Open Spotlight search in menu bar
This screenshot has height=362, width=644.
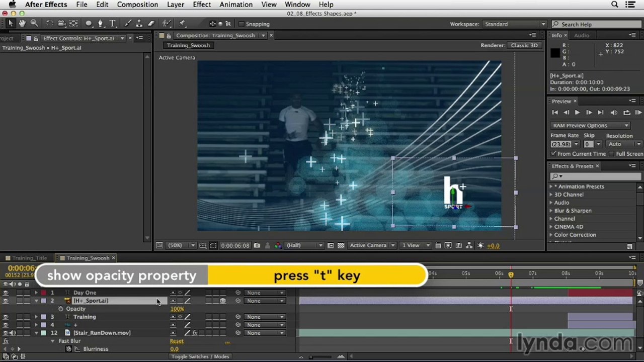(x=615, y=5)
